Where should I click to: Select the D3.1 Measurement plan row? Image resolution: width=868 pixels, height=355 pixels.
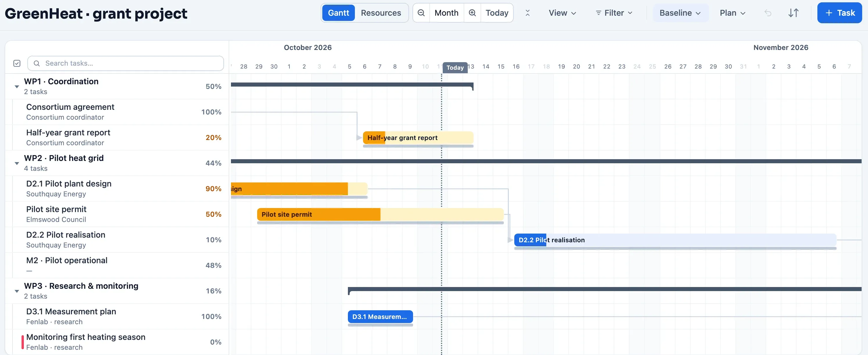coord(117,317)
